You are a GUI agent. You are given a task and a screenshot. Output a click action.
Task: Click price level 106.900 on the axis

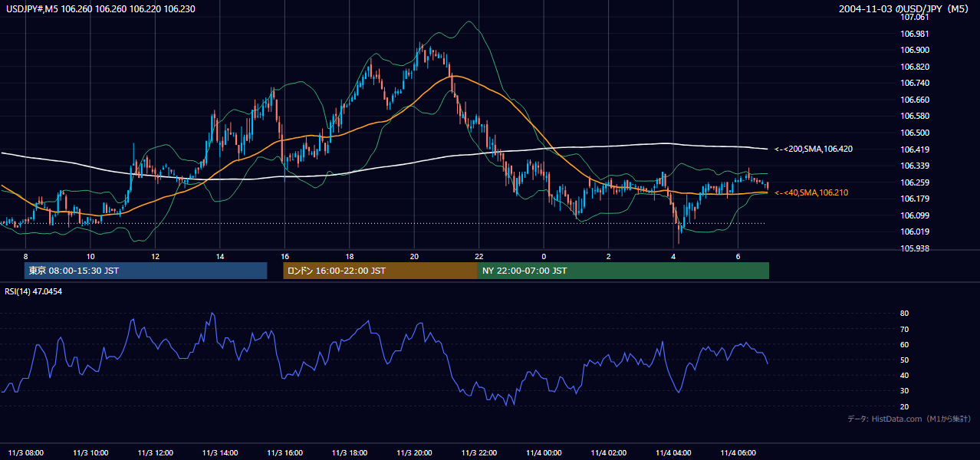916,50
